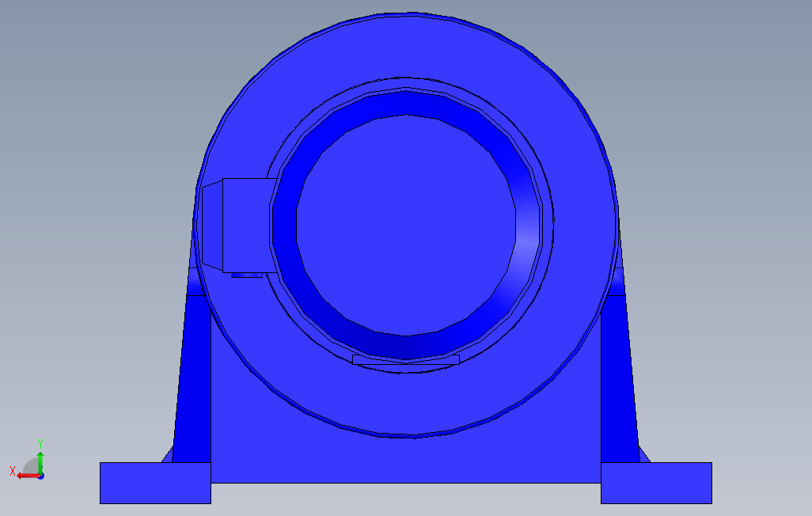812x516 pixels.
Task: Click the XYZ orientation triad
Action: point(28,461)
